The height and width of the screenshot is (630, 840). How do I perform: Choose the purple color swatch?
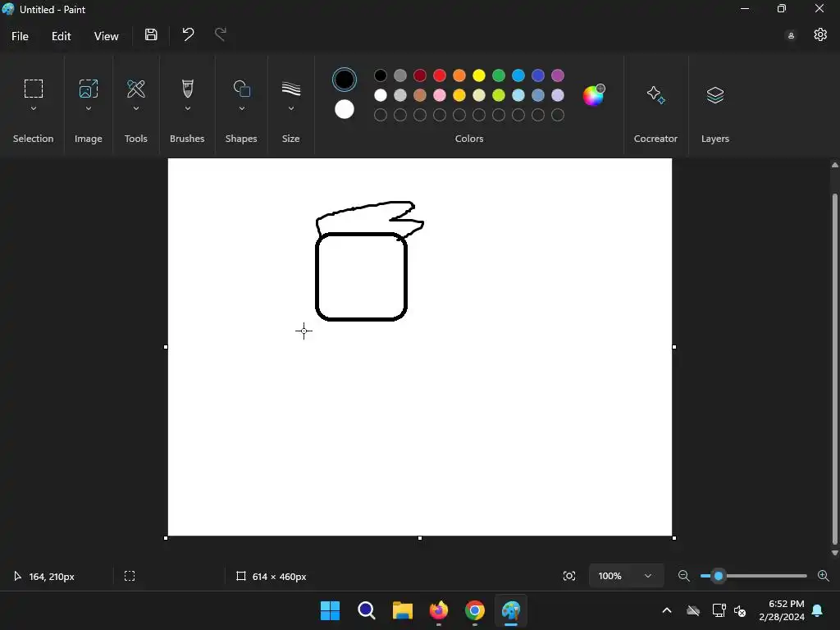[x=558, y=75]
